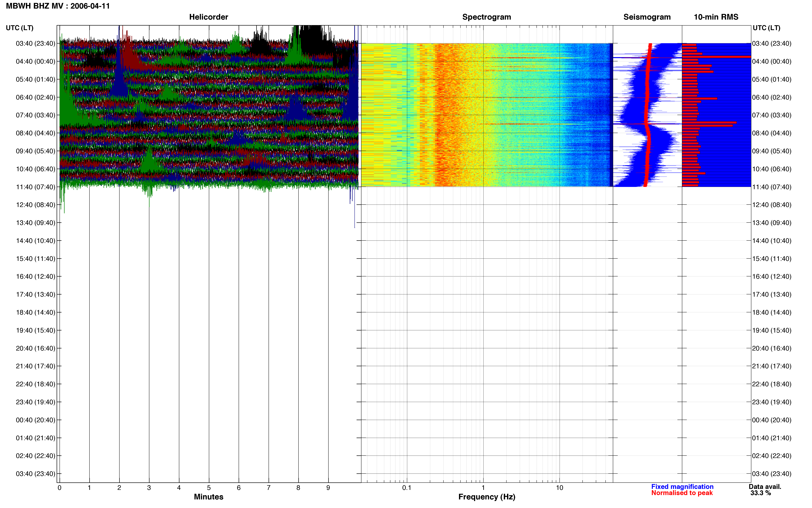Click the "17:40 (13:40)" tick label on the RMS axis
Image resolution: width=812 pixels, height=508 pixels.
tap(772, 294)
